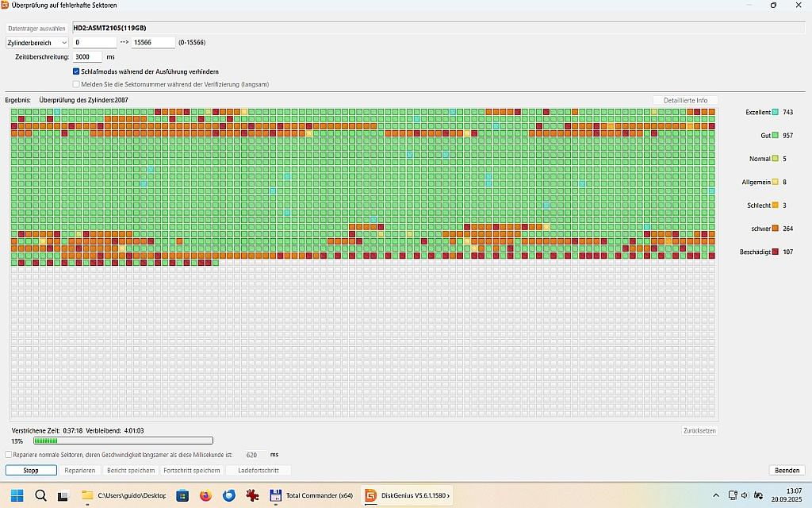
Task: Click 'Überprüfung des Zylinders:2087' status text
Action: [x=83, y=100]
